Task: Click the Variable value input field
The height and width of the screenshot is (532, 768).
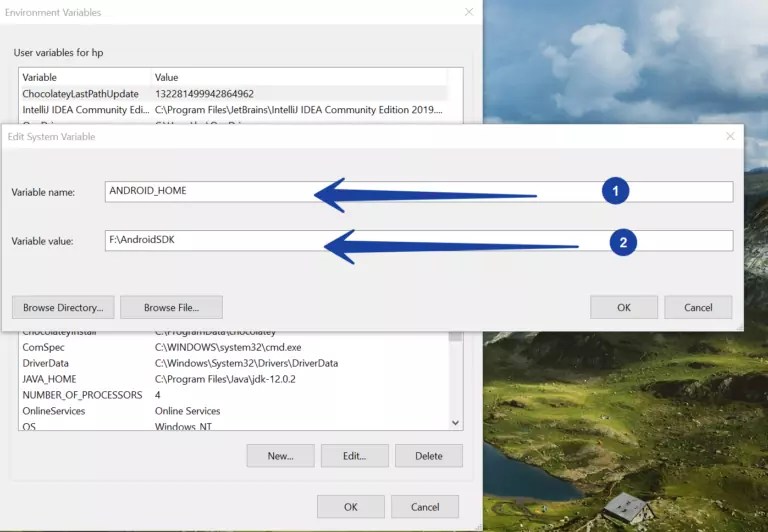Action: (x=419, y=241)
